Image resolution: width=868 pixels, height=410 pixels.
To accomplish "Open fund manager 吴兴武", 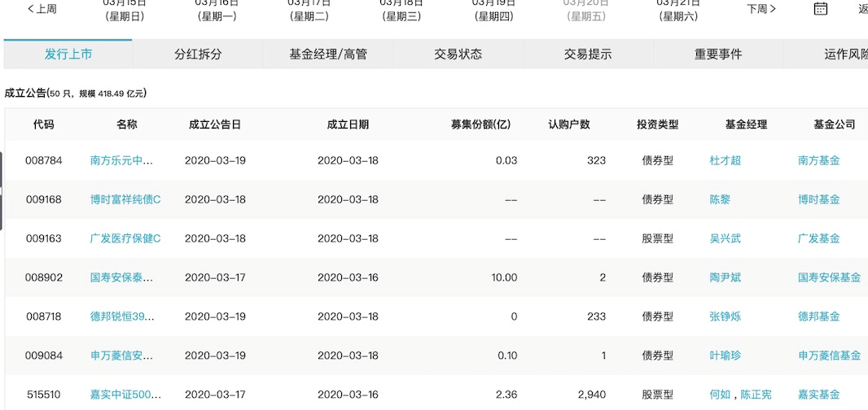I will [x=726, y=238].
